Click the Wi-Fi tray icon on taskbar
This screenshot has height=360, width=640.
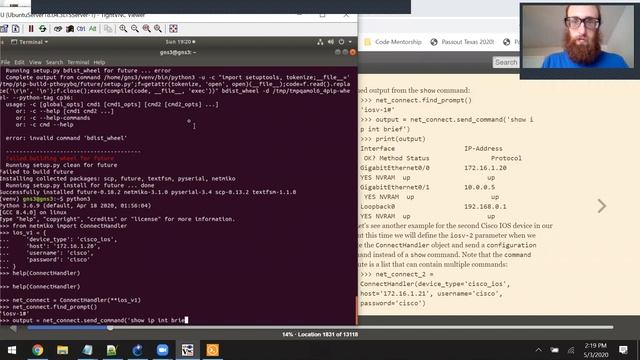pos(571,350)
